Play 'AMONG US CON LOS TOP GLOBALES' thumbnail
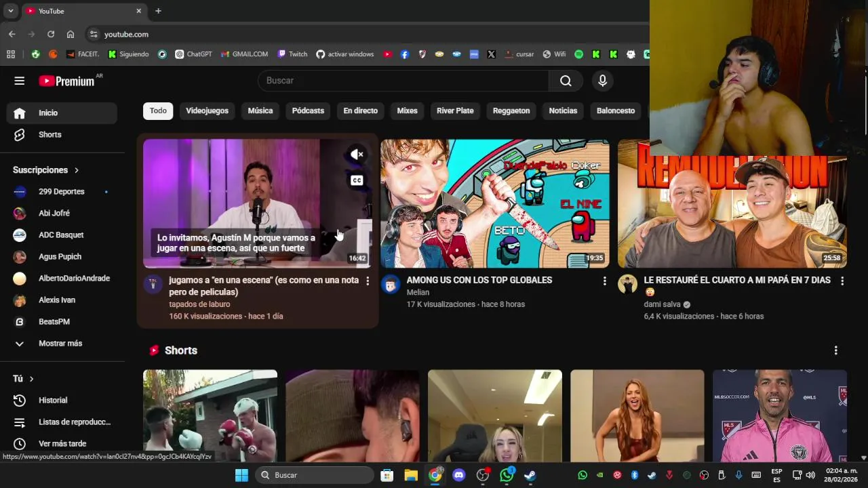868x488 pixels. point(495,203)
